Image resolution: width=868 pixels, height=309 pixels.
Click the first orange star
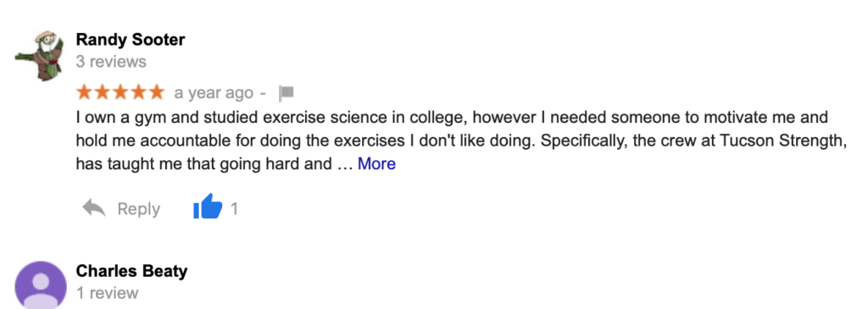(85, 92)
